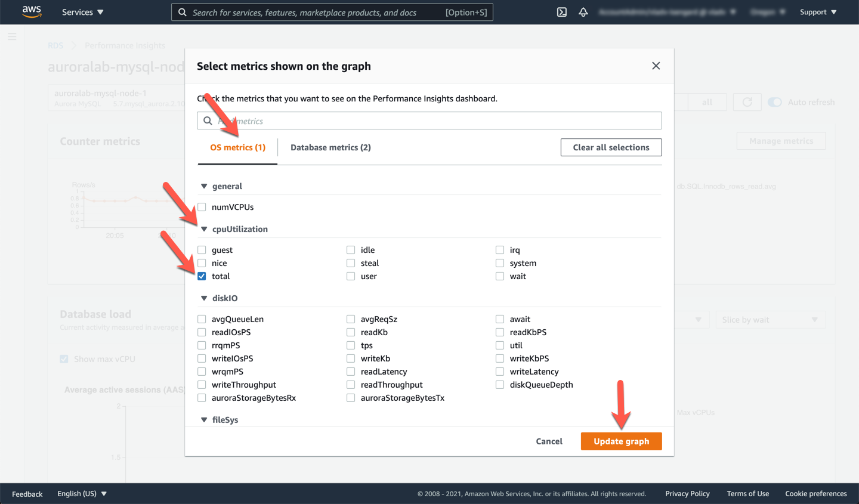The height and width of the screenshot is (504, 859).
Task: Collapse the cpuUtilization section
Action: [x=204, y=229]
